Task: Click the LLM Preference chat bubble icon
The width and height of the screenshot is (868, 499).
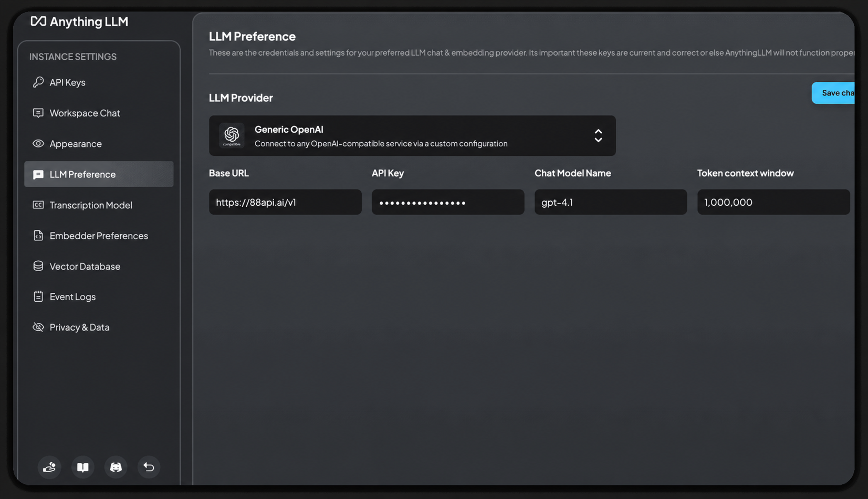Action: [38, 174]
